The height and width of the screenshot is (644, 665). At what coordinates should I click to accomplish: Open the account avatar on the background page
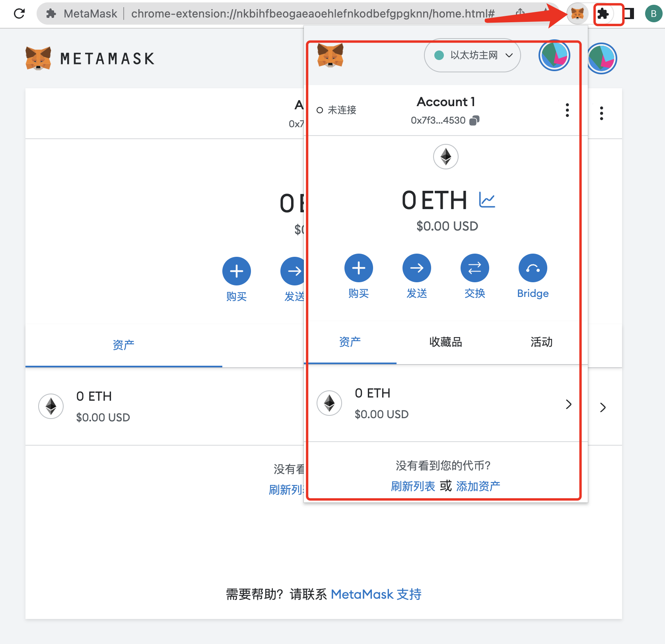(602, 58)
